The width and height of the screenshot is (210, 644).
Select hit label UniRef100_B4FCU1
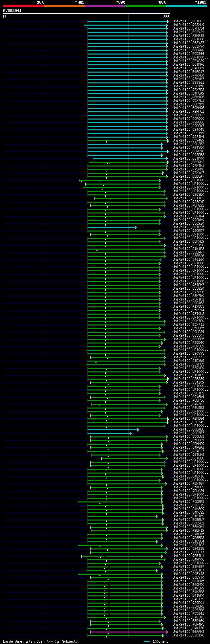188,68
